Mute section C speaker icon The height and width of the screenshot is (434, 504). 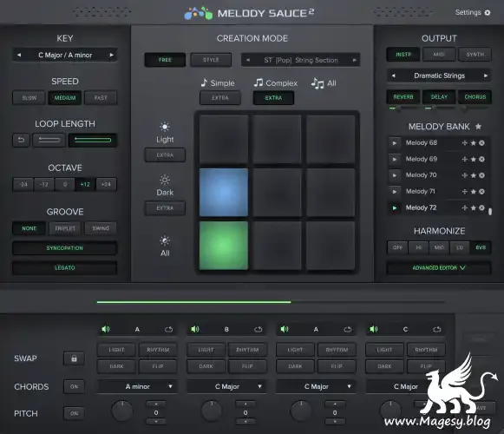374,329
